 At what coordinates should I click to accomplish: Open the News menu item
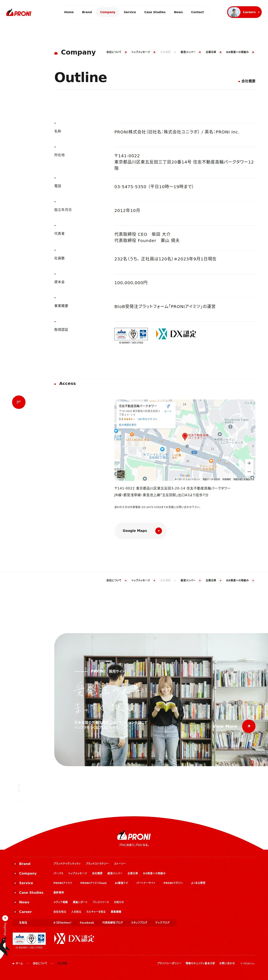(x=178, y=12)
